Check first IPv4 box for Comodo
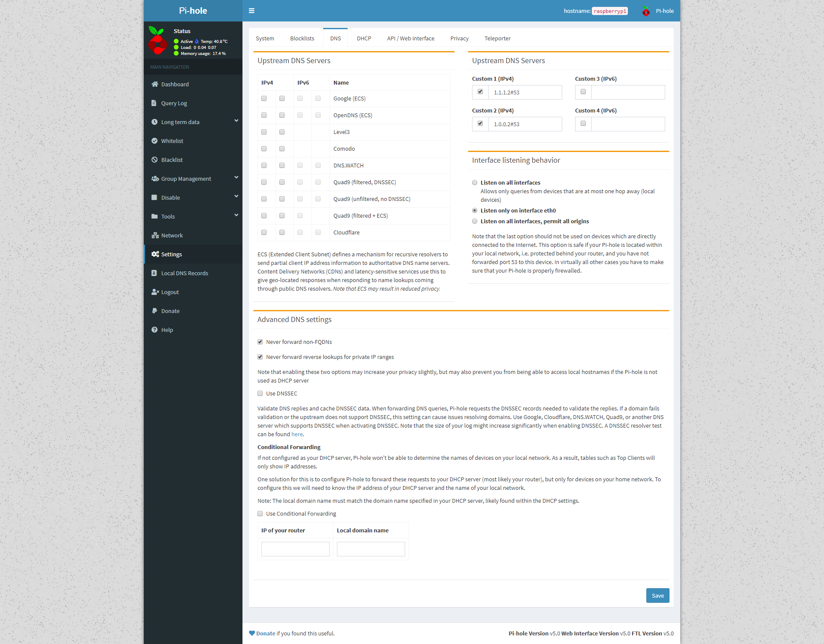Image resolution: width=824 pixels, height=644 pixels. point(264,149)
